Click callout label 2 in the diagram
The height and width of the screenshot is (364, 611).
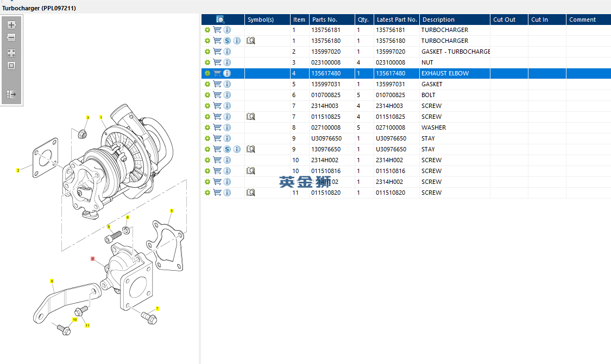(x=18, y=170)
